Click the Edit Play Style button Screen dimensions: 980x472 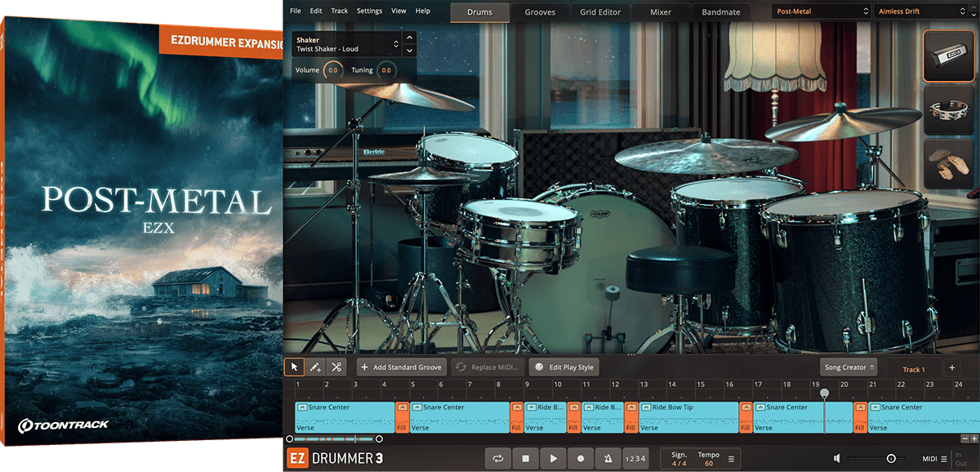point(564,367)
